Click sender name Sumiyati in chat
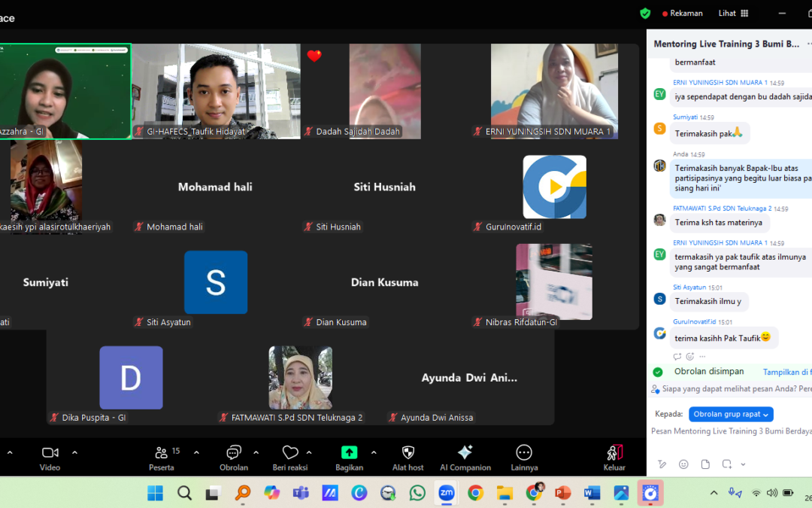812x508 pixels. coord(685,117)
